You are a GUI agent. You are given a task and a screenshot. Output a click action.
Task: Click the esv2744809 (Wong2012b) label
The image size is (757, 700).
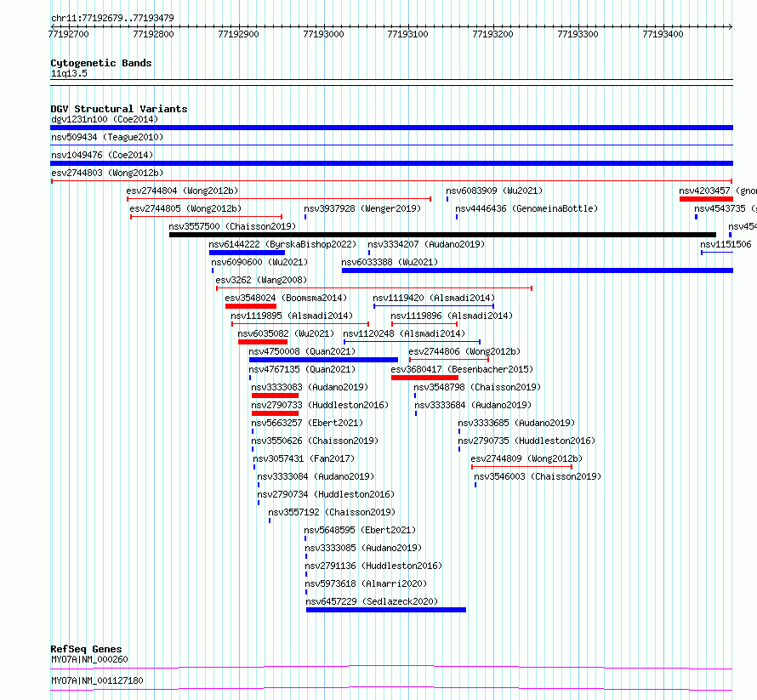click(526, 458)
